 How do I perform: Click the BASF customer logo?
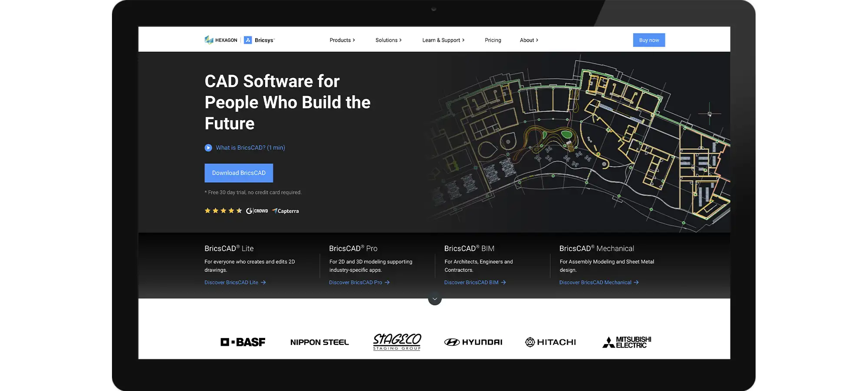[243, 342]
